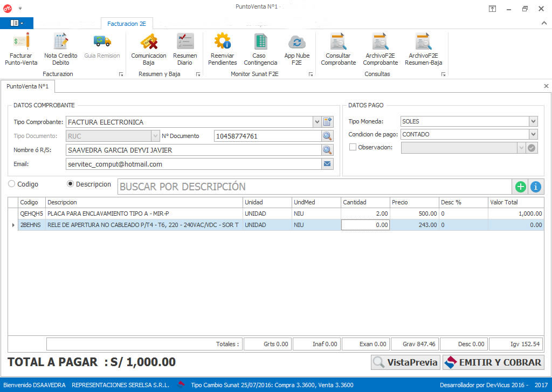The width and height of the screenshot is (552, 392).
Task: Select the PuntoVenta N°1 document tab
Action: [x=27, y=86]
